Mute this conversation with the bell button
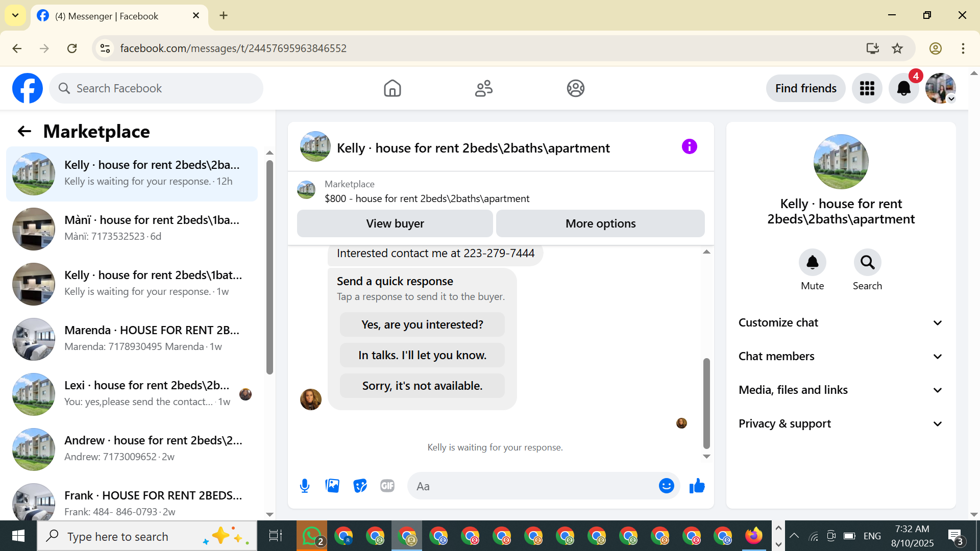The width and height of the screenshot is (980, 551). click(812, 263)
